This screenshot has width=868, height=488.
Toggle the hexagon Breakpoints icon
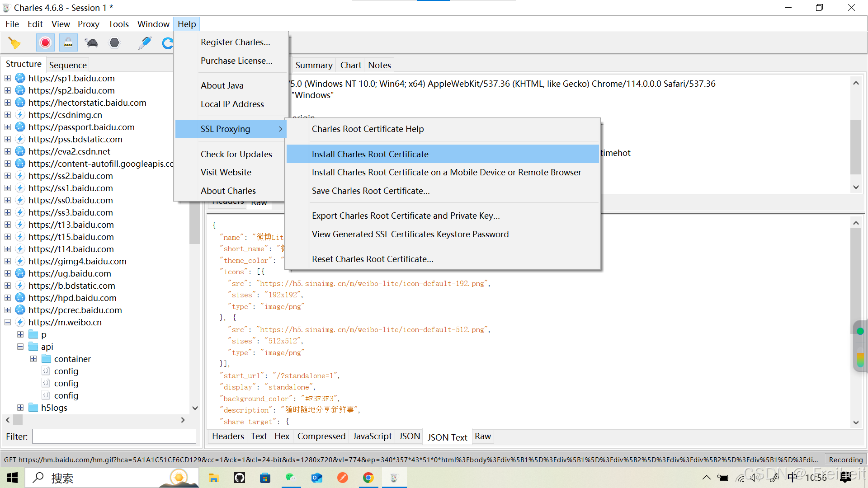pos(115,43)
